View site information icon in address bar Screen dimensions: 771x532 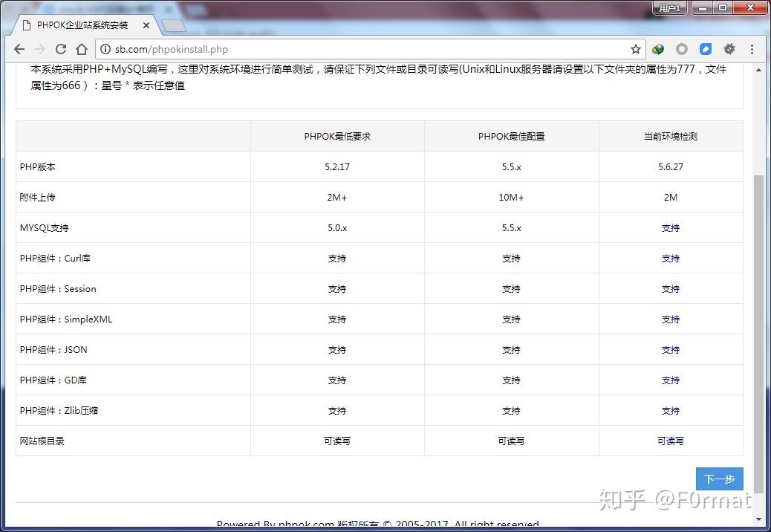(105, 49)
